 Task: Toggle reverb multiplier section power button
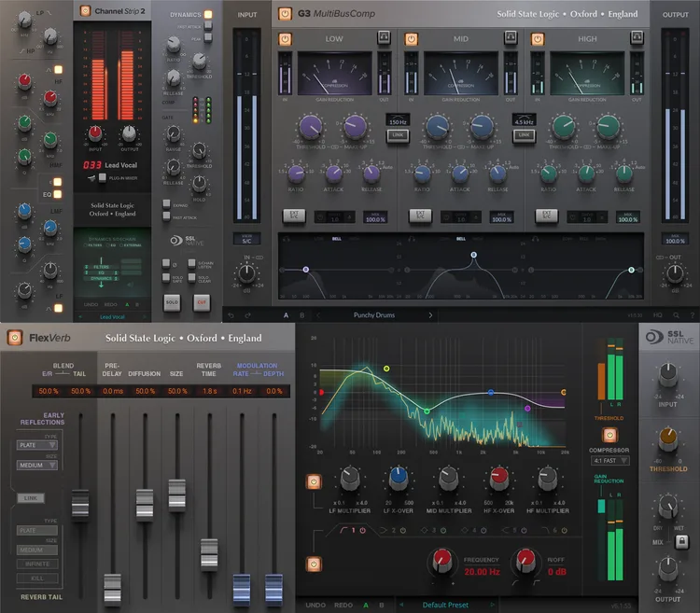click(314, 481)
